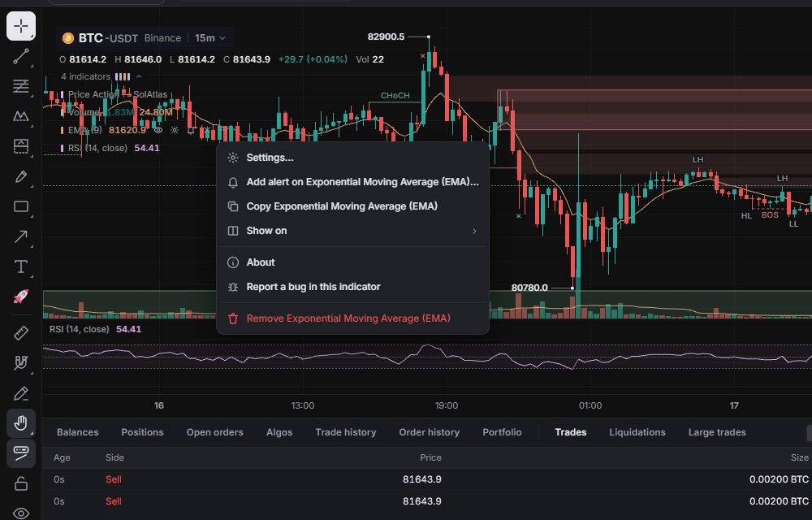Select Add alert on Exponential Moving Average
This screenshot has width=812, height=520.
tap(352, 182)
